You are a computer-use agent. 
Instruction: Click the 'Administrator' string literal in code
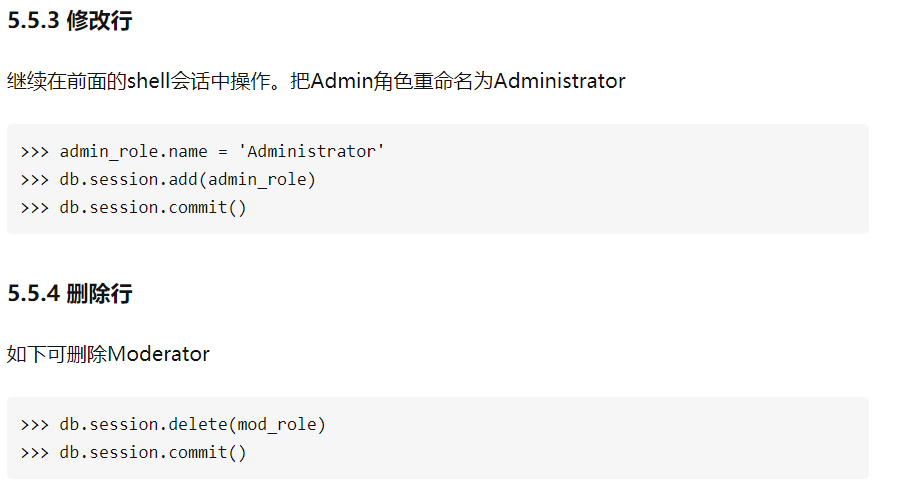311,152
